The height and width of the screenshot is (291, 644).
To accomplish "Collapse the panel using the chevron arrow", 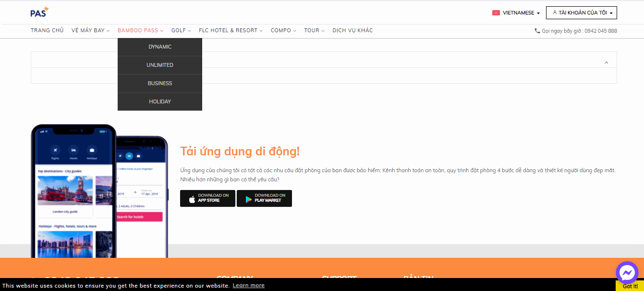I will click(607, 63).
